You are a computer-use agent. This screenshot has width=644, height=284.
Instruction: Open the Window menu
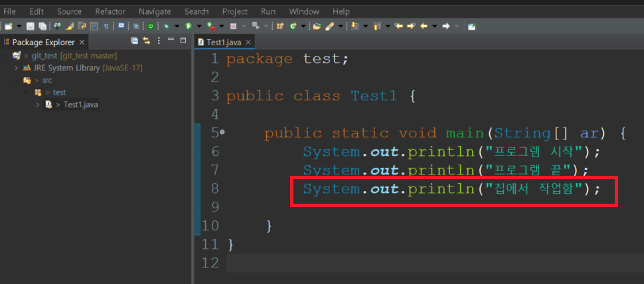coord(303,11)
